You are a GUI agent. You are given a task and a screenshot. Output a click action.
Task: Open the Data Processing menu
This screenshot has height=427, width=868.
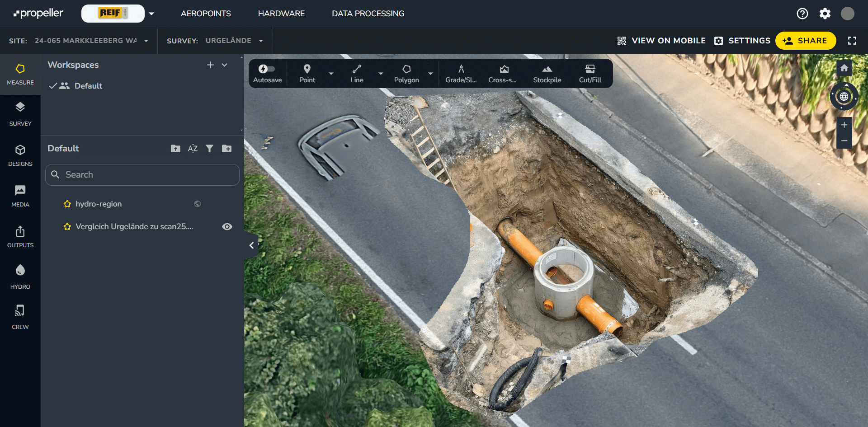click(x=368, y=14)
